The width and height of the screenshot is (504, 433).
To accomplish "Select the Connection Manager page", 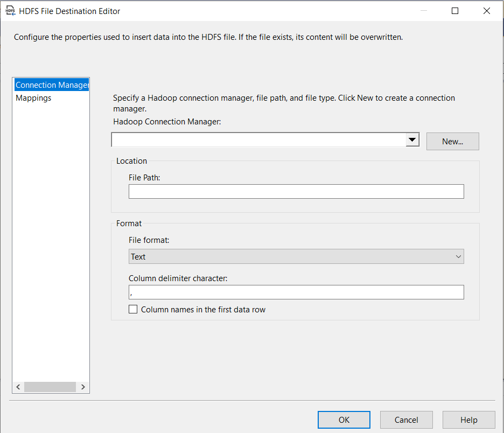I will pyautogui.click(x=51, y=85).
